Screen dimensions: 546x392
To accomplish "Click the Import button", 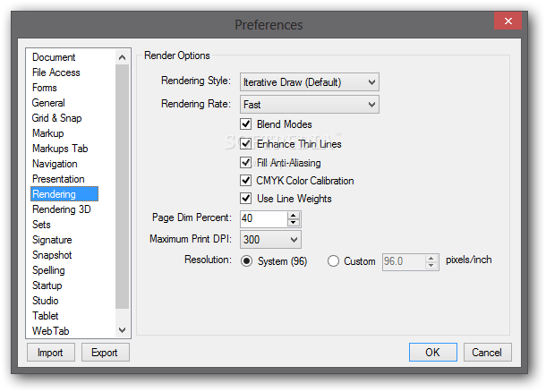I will coord(50,353).
